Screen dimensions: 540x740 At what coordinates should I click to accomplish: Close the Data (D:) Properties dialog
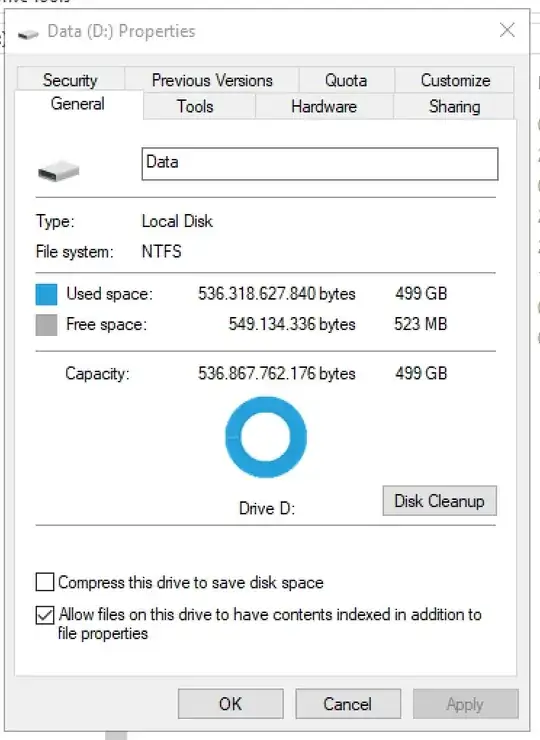click(507, 30)
